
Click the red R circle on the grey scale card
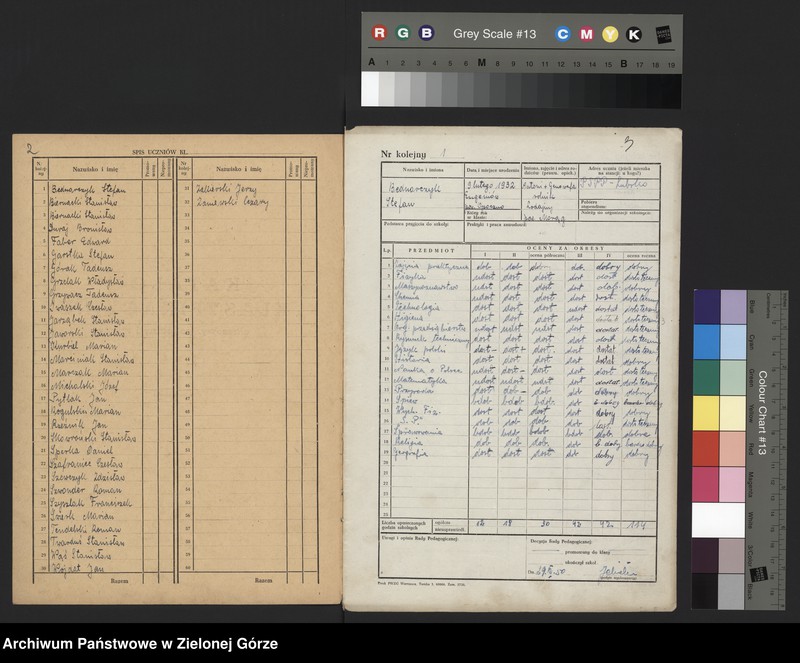(x=379, y=33)
